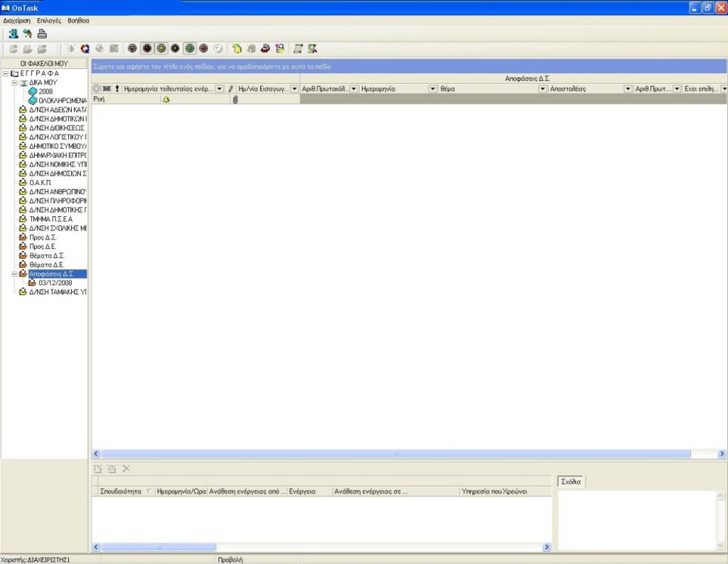Viewport: 728px width, 564px height.
Task: Collapse the Αποφάσεις Δ.Σ. tree node
Action: tap(14, 274)
